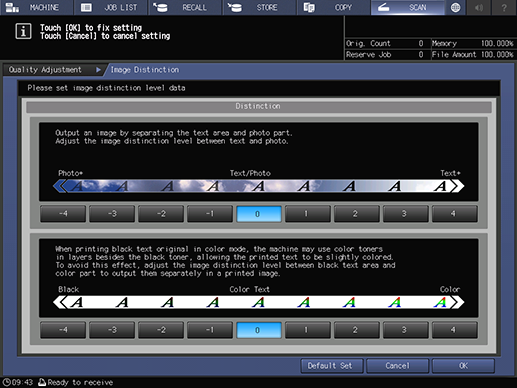Click the Color Text label
Viewport: 517px width, 388px height.
coord(249,289)
